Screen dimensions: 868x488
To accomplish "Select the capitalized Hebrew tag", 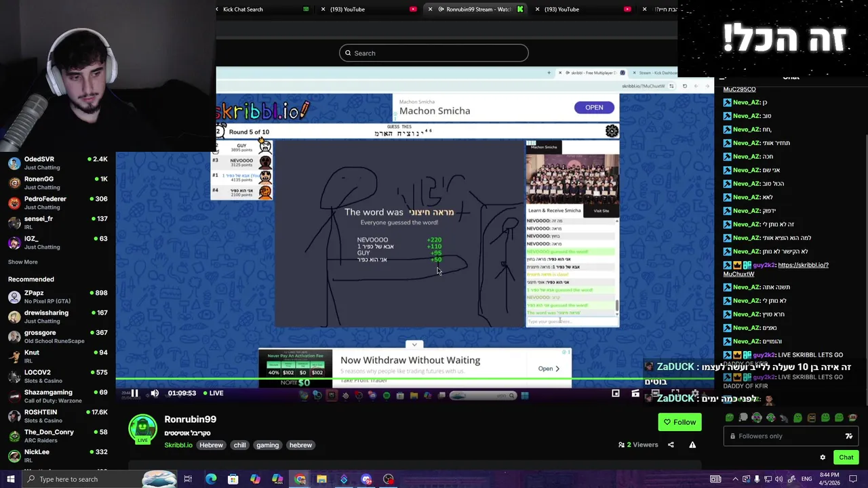I will coord(211,445).
